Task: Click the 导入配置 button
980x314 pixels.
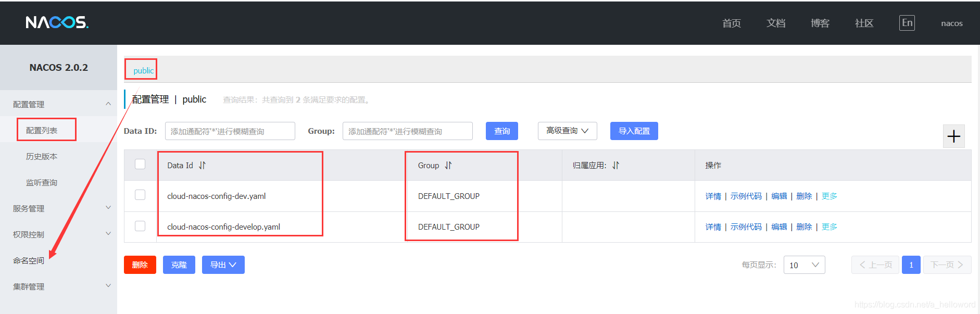Action: pos(634,131)
